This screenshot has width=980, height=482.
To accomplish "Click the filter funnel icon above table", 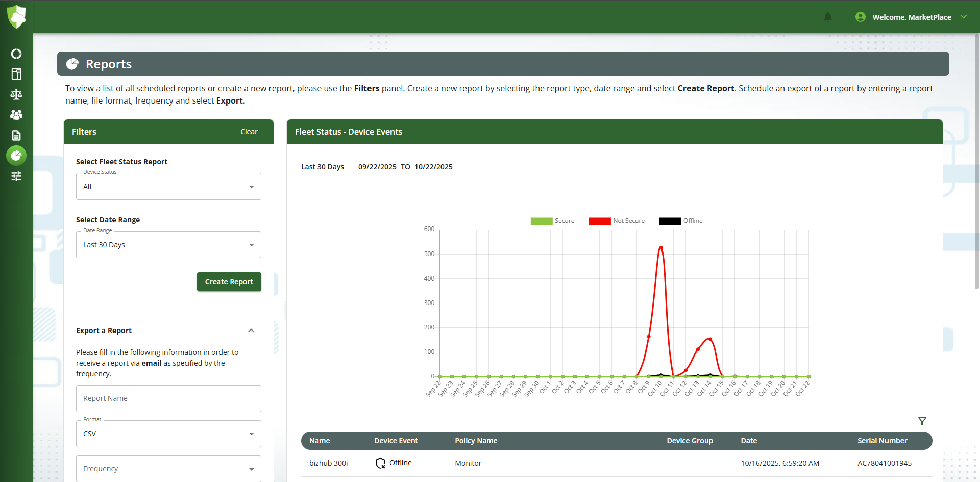I will tap(922, 421).
